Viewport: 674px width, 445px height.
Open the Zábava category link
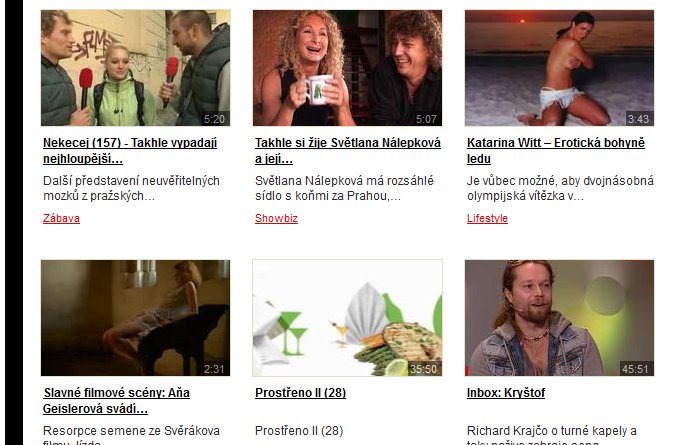click(61, 218)
